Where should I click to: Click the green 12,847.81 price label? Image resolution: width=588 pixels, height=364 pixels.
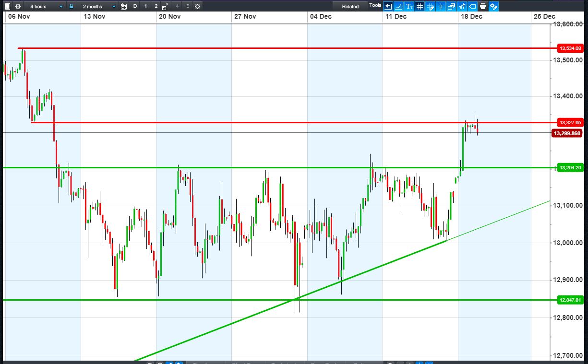(x=570, y=300)
